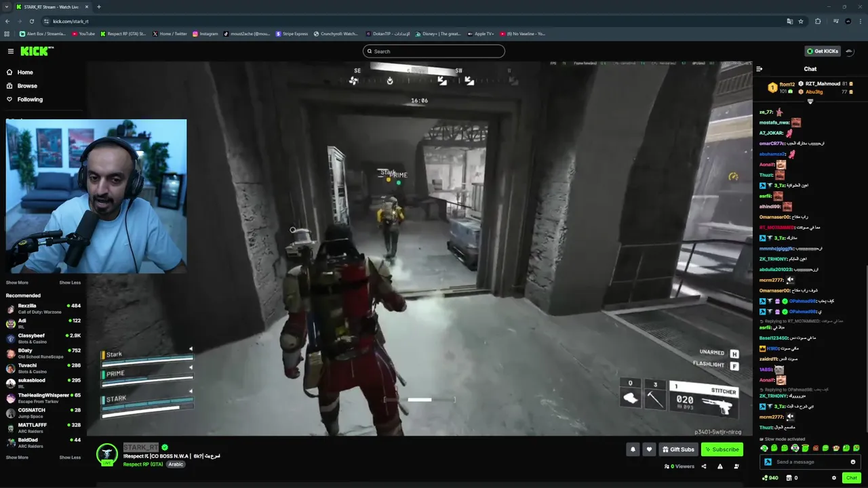Screen dimensions: 868x488
Task: Click Show More under Recommended list
Action: pyautogui.click(x=17, y=457)
